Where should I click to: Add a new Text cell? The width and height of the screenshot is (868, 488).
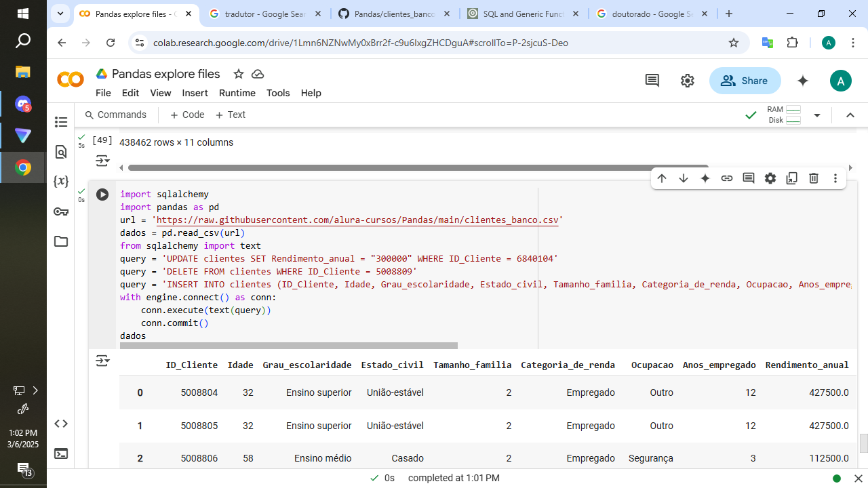point(231,115)
